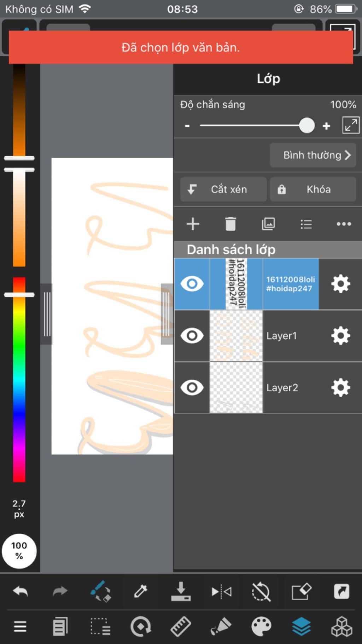Open the three-dot layer options menu
Screen dimensions: 362x644
(344, 224)
